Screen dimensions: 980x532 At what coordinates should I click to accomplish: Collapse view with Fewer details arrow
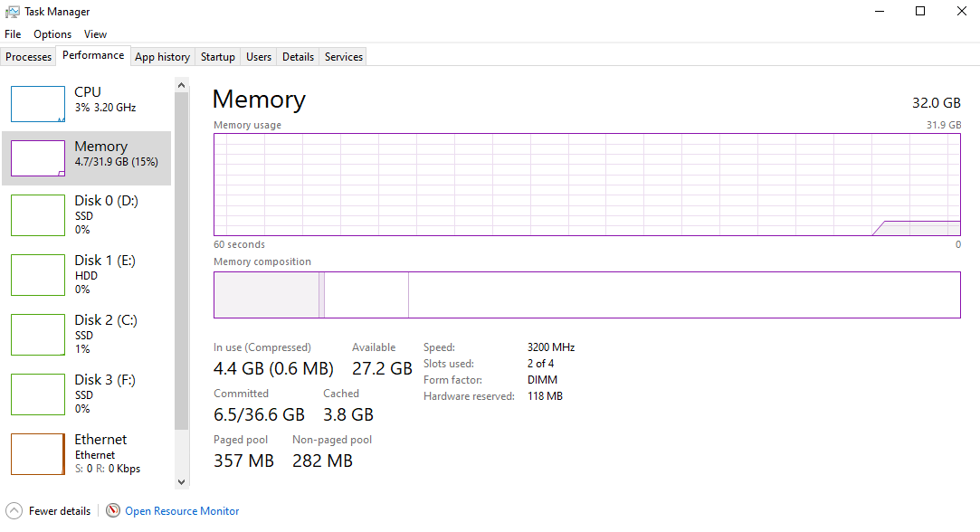14,511
